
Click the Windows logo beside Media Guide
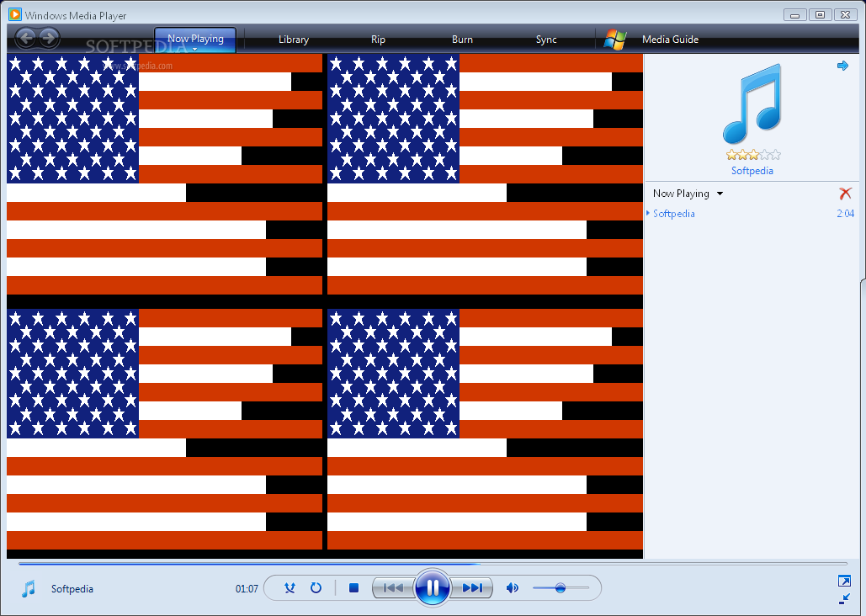point(615,40)
